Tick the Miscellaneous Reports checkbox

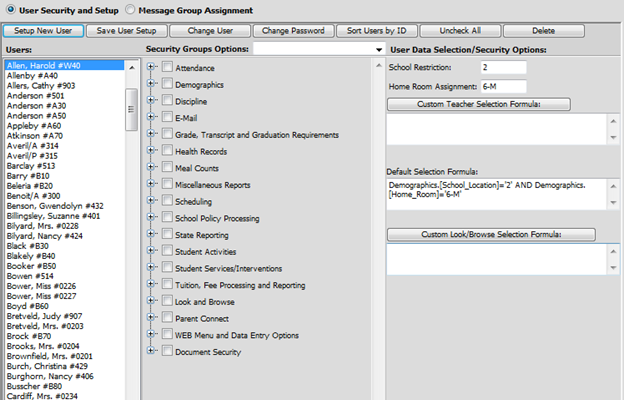pos(167,184)
